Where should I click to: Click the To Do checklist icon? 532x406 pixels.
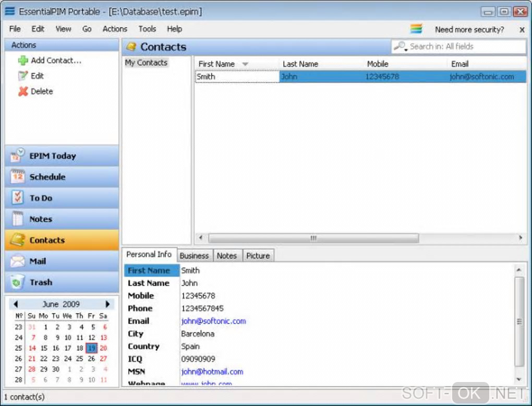[x=17, y=198]
